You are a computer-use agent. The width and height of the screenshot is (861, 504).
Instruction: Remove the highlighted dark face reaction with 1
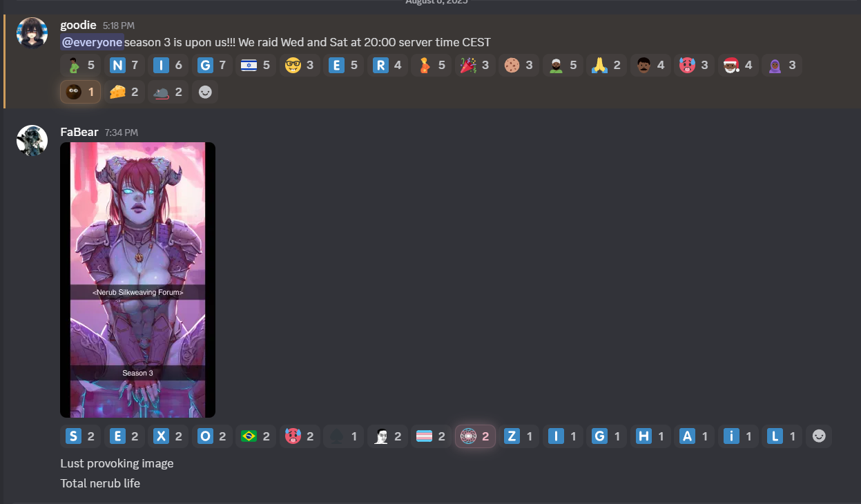coord(80,92)
